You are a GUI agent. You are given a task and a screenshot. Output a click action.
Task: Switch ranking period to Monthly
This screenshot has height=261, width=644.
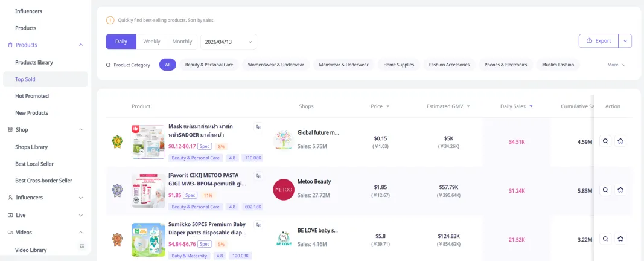click(x=182, y=42)
